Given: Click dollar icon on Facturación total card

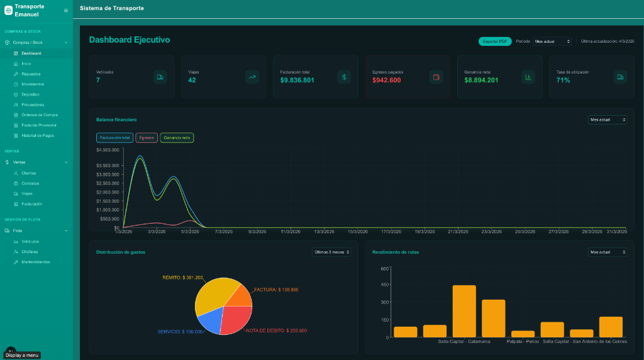Looking at the screenshot, I should pyautogui.click(x=344, y=77).
